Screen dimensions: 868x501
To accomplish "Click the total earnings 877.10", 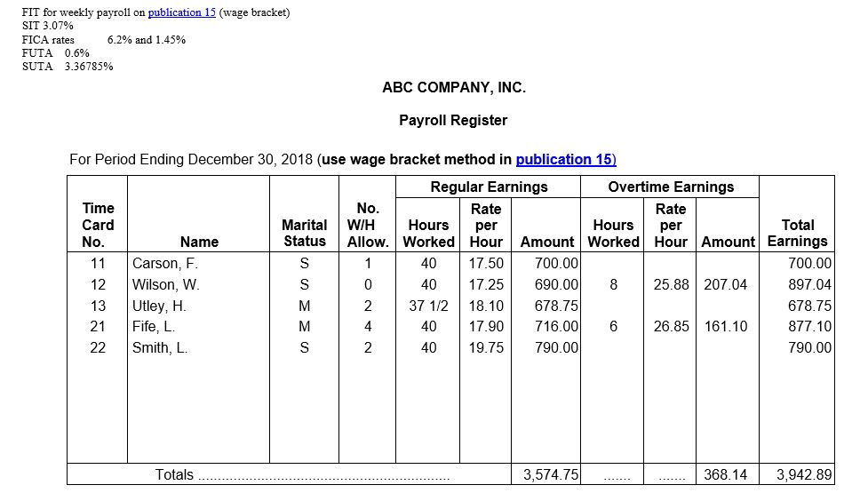I will [x=810, y=327].
